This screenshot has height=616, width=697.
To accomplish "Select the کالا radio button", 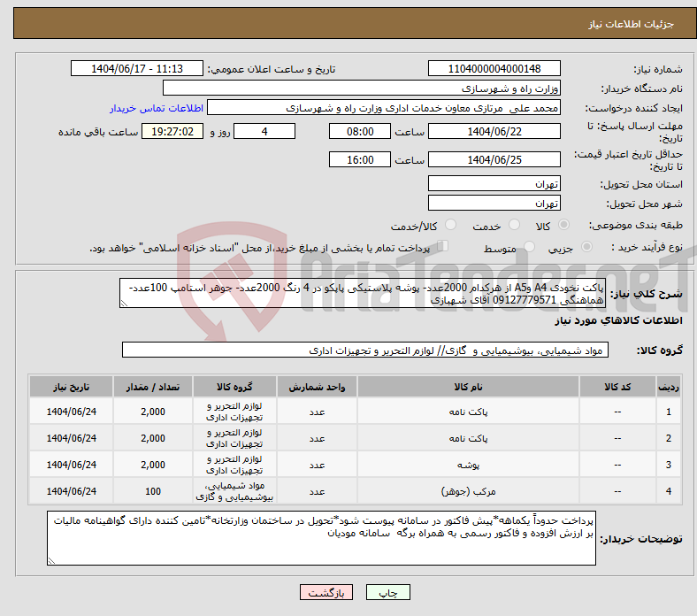I will click(x=564, y=226).
